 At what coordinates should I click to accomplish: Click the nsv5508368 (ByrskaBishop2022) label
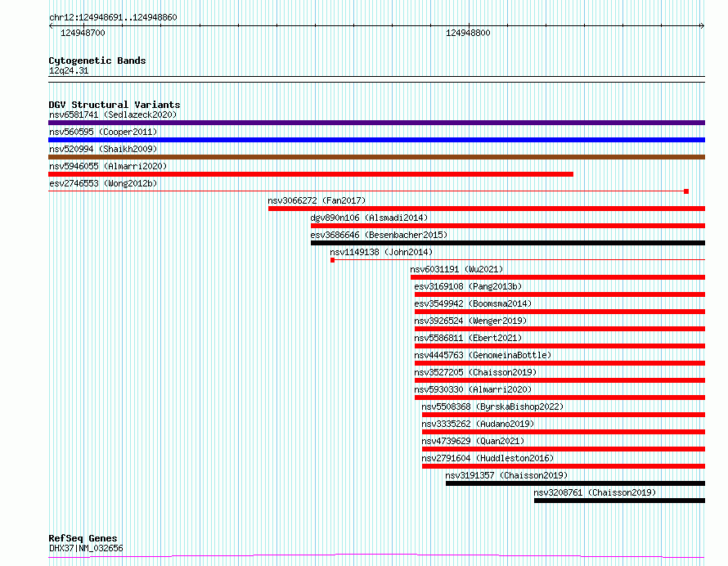pos(492,407)
